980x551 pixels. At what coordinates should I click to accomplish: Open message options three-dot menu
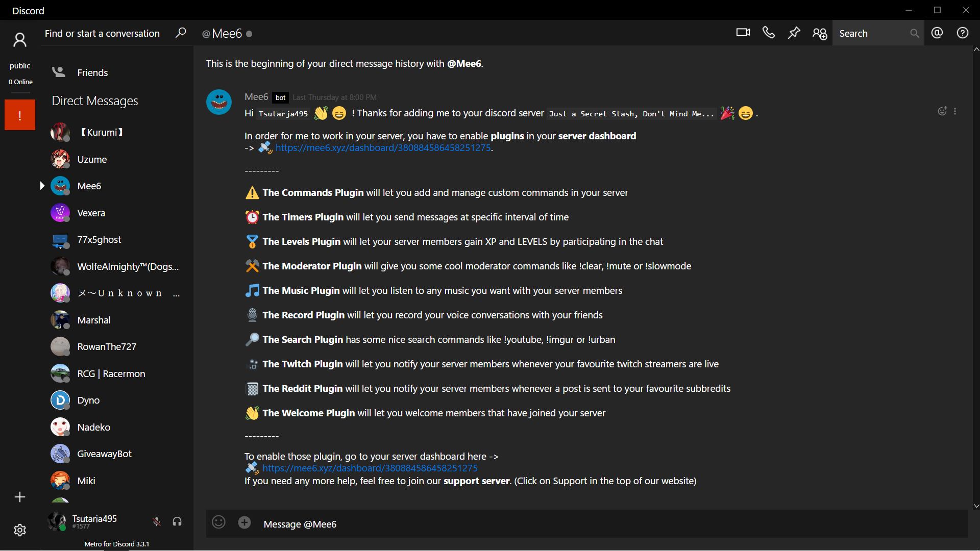[955, 111]
